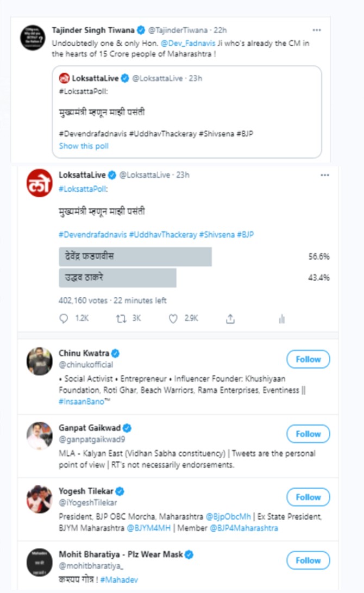Follow Yogesh Tilekar

(308, 497)
